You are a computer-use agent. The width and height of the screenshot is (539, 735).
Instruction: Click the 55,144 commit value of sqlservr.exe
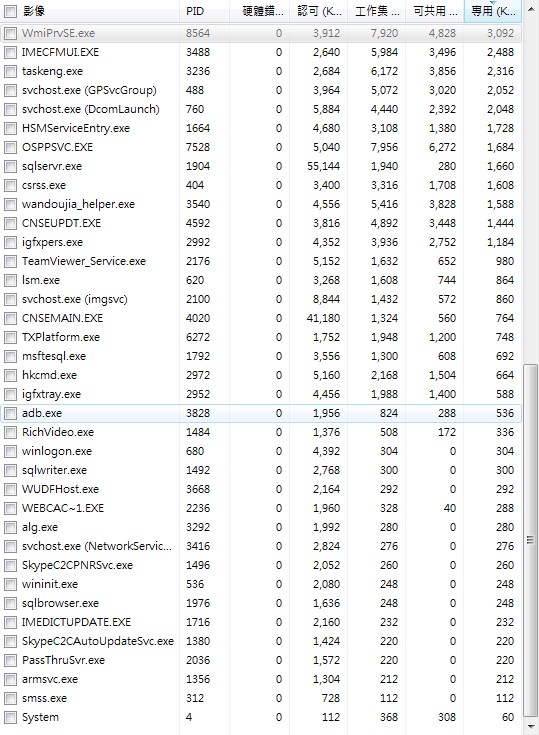(x=323, y=166)
